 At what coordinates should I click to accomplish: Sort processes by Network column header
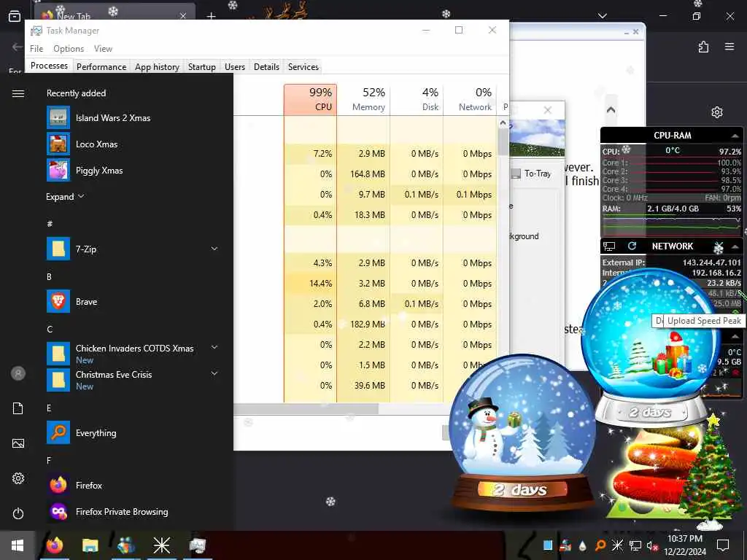pos(470,99)
